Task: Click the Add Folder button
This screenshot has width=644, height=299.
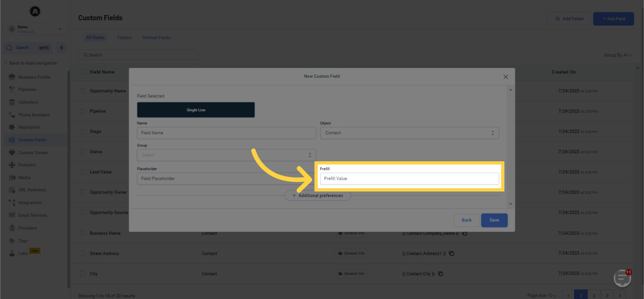Action: point(570,19)
